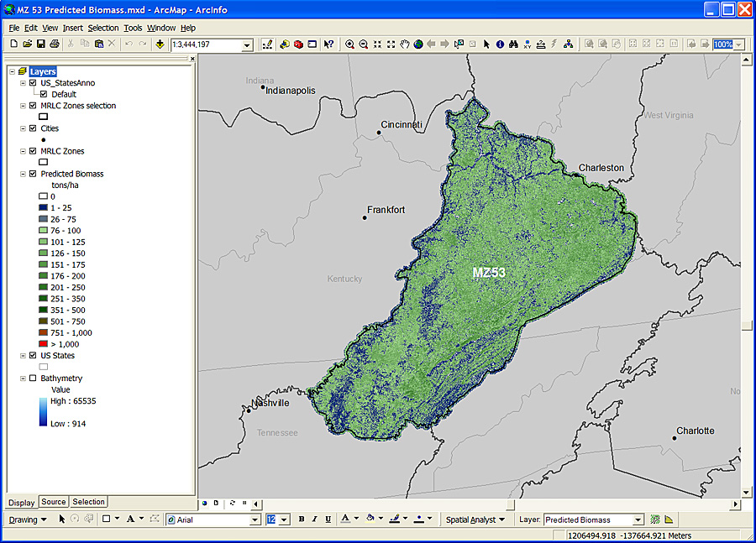Collapse the MRLC Zones layer
The image size is (756, 543).
tap(22, 151)
